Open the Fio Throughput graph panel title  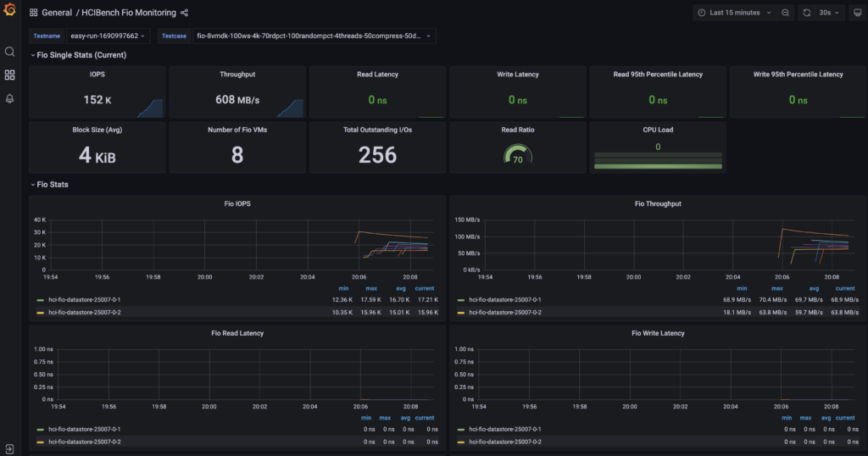[658, 203]
